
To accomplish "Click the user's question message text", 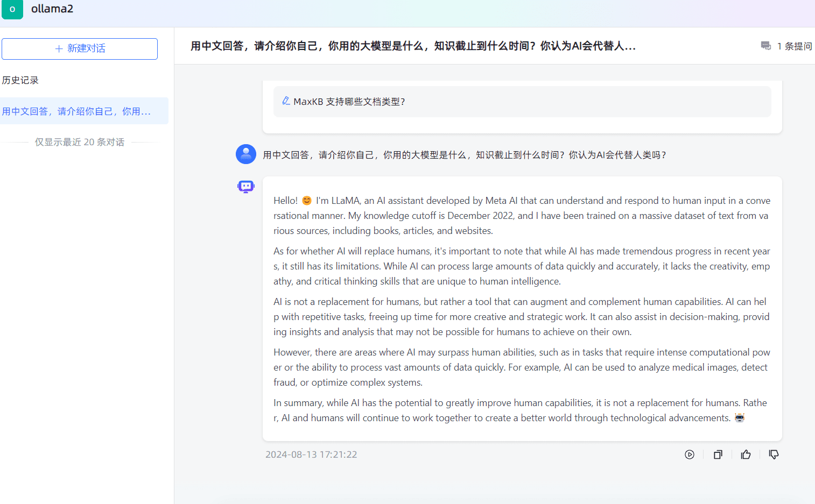I will 464,155.
